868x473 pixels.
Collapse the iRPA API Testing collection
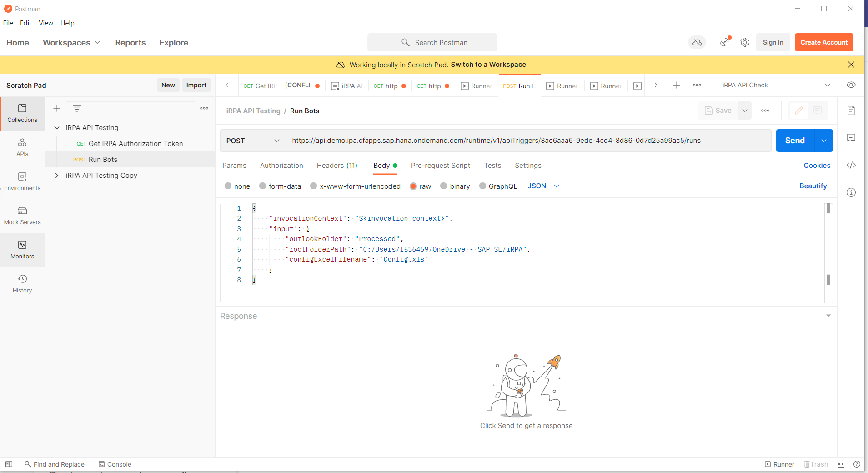tap(57, 128)
